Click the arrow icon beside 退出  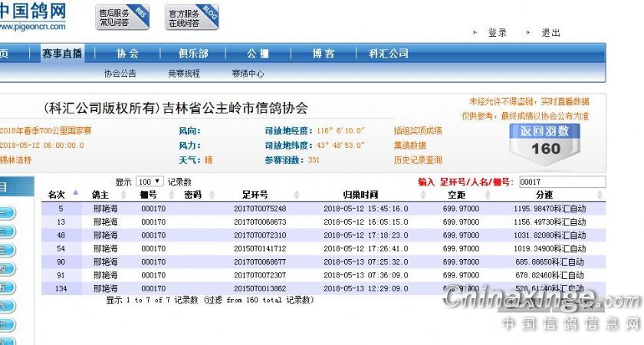(529, 33)
